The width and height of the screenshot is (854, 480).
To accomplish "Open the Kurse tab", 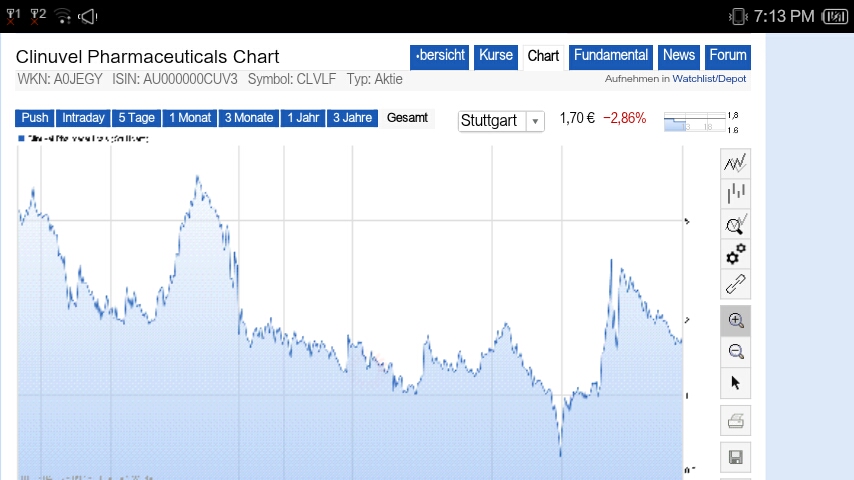I will point(496,56).
